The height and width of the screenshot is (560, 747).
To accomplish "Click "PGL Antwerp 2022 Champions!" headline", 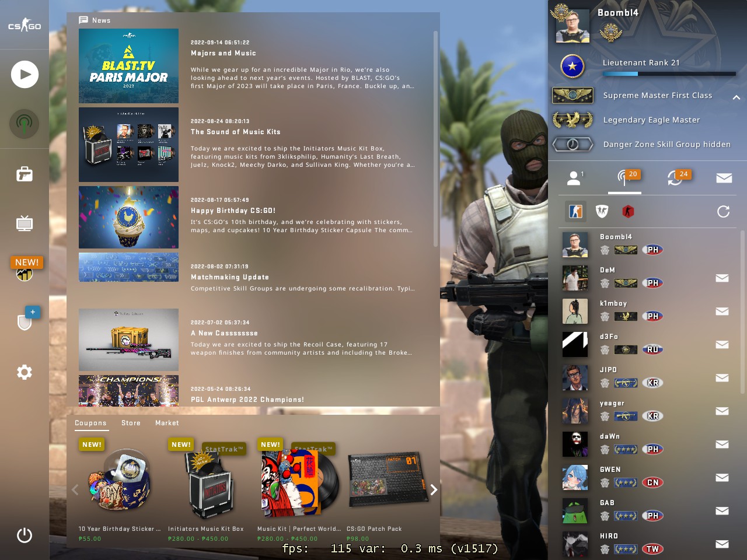I will 247,400.
